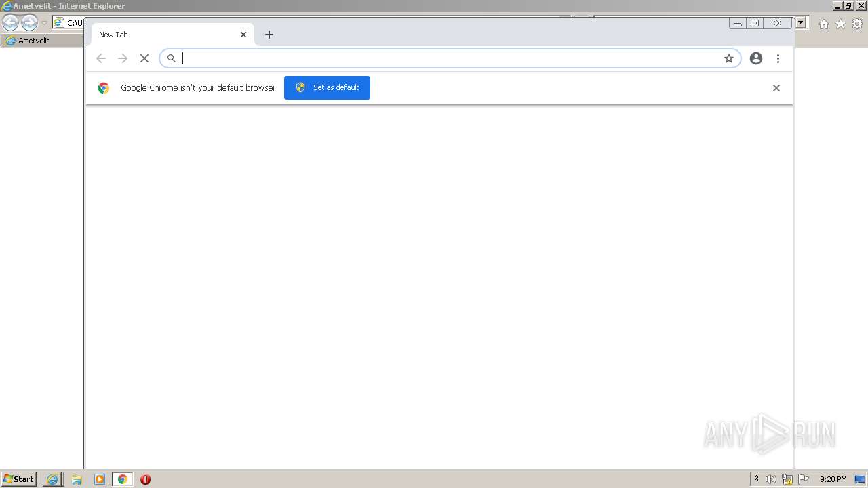Open the volume speaker tray icon

pos(771,479)
